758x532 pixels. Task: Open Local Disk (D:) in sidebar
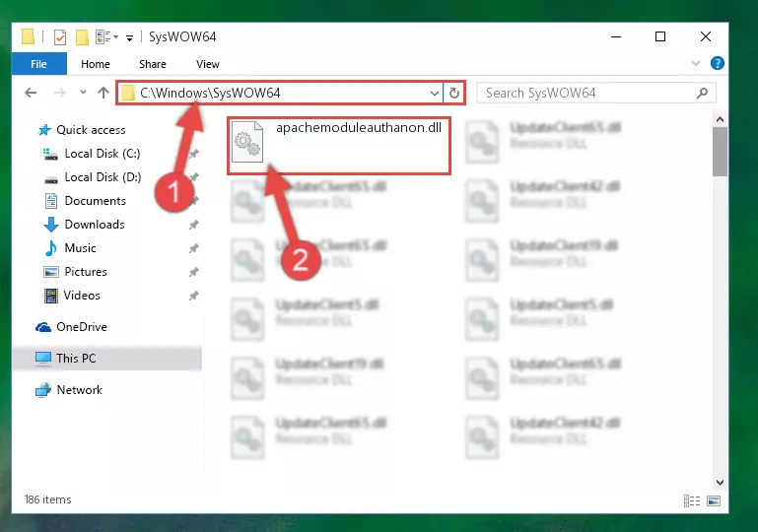click(103, 177)
